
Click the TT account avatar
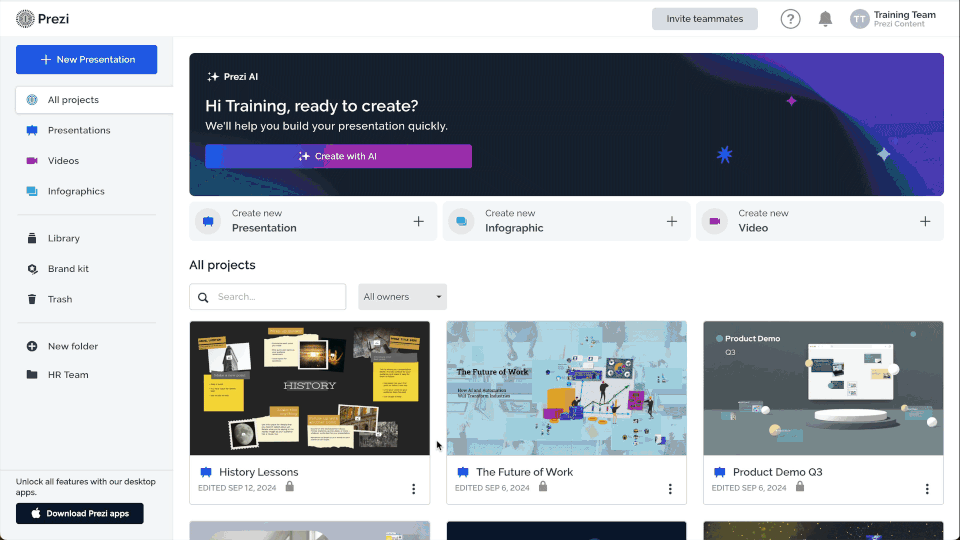coord(860,19)
